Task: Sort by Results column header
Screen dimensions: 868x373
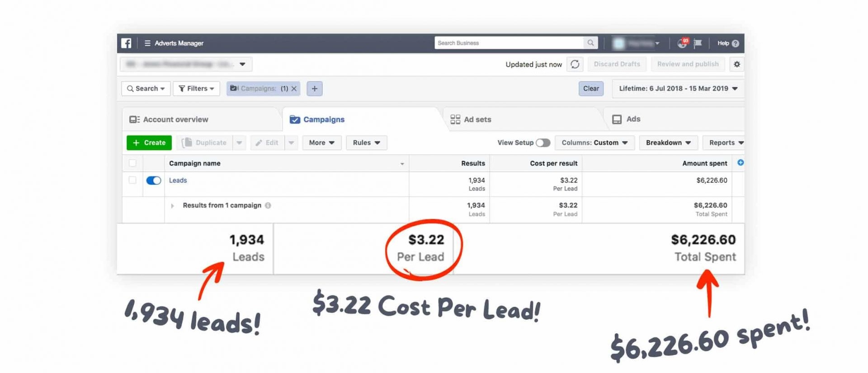Action: click(450, 163)
